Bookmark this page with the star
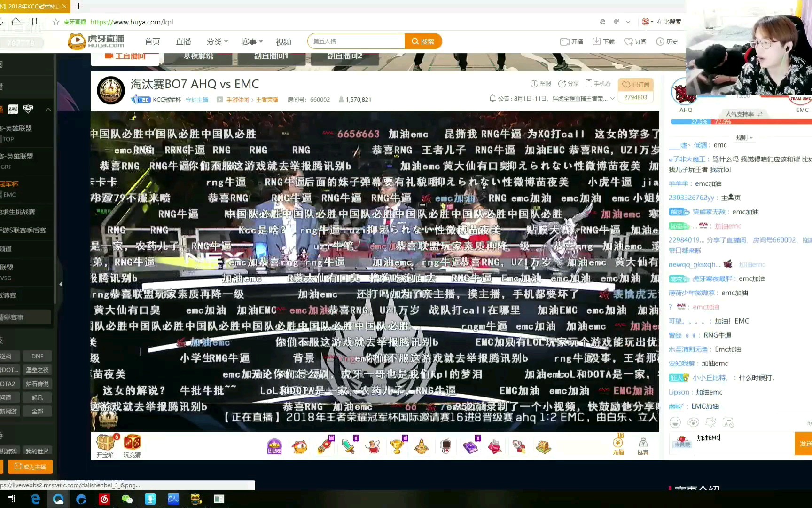Screen dimensions: 812x508 [x=56, y=22]
